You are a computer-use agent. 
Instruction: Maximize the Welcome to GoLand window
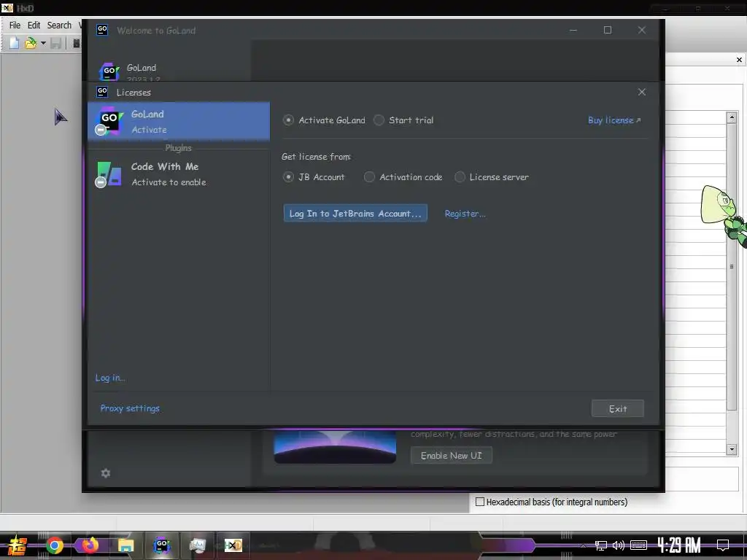[x=608, y=30]
